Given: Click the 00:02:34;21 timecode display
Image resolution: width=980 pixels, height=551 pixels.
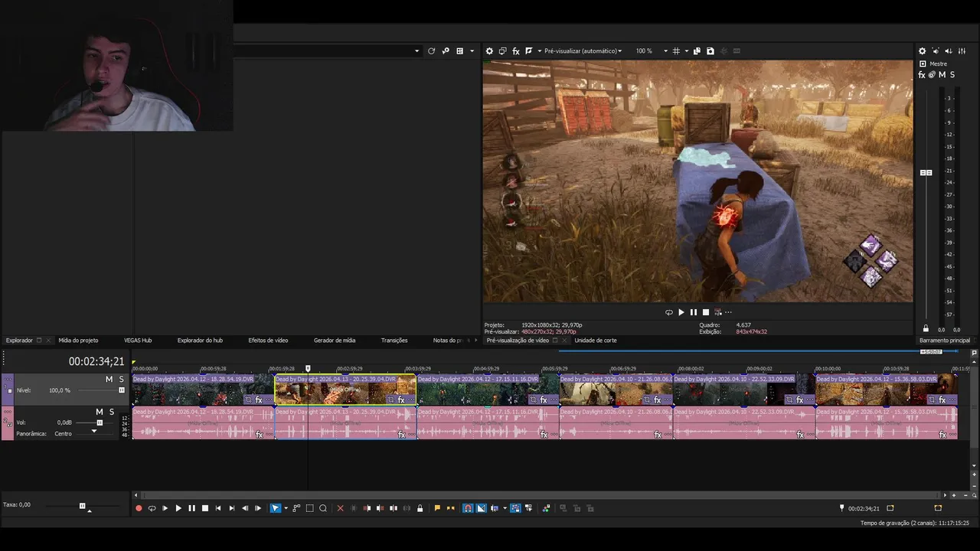Looking at the screenshot, I should pos(96,361).
